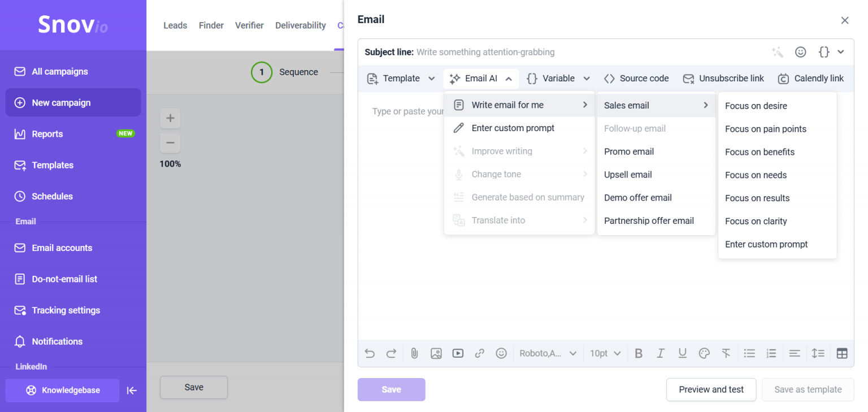Insert a video using the play icon

[458, 353]
